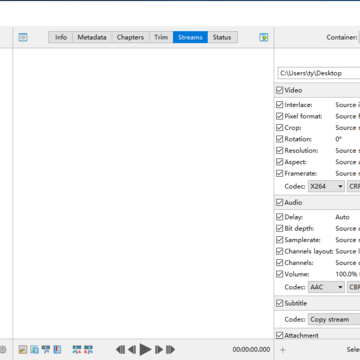Toggle the Pixel format checkbox
This screenshot has height=360, width=360.
pos(279,116)
